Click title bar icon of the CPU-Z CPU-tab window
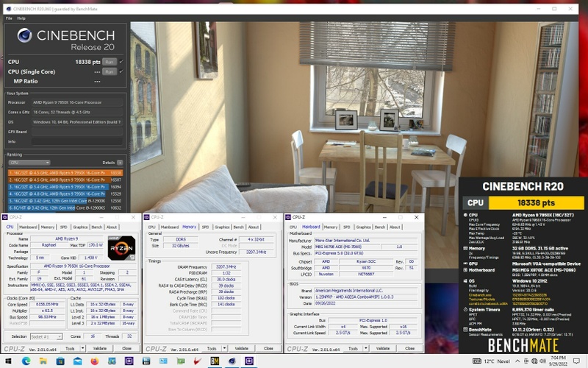The height and width of the screenshot is (368, 588). 5,217
